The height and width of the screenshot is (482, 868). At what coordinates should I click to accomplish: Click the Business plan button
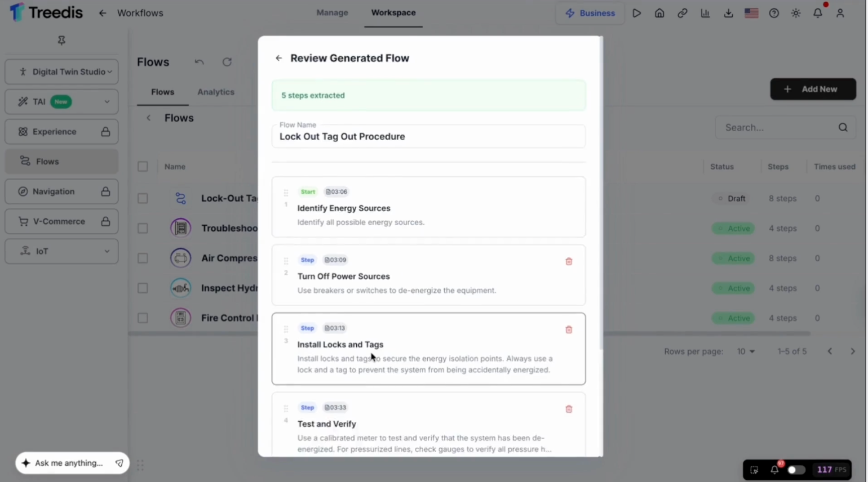point(591,13)
